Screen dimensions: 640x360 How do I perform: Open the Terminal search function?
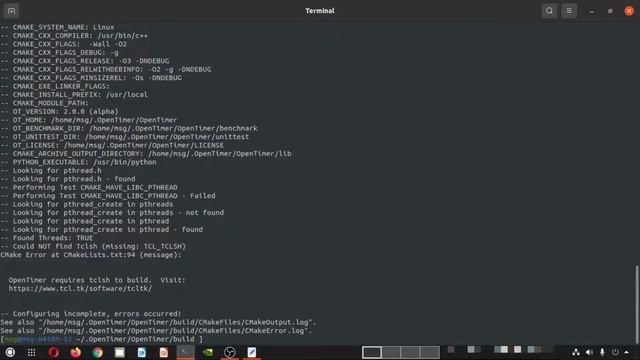coord(549,11)
